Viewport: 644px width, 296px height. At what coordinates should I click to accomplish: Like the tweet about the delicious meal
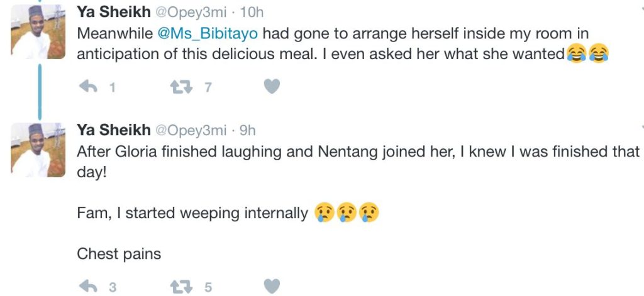point(271,87)
